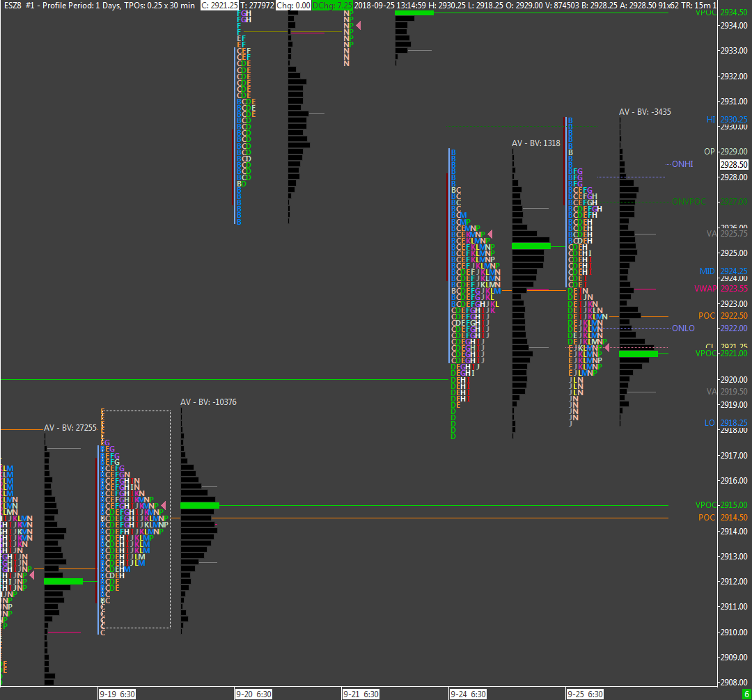752x700 pixels.
Task: Click the C: 2921.25 close value in header
Action: tap(219, 6)
